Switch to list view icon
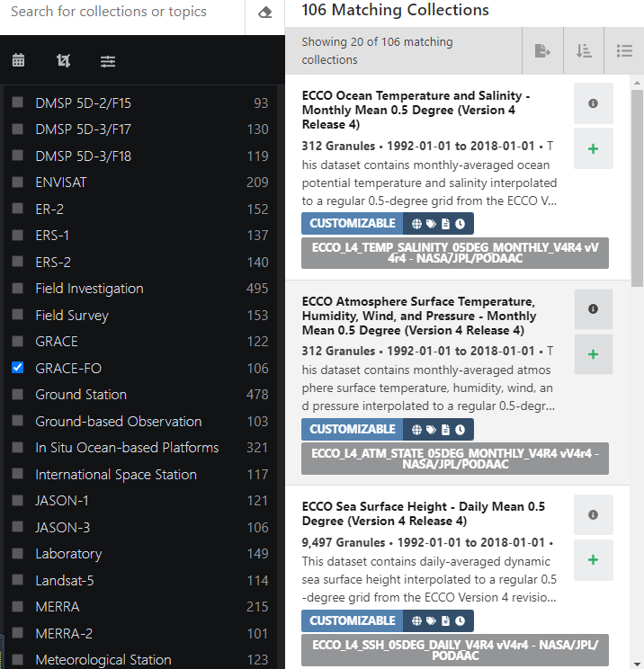This screenshot has width=644, height=669. point(624,50)
